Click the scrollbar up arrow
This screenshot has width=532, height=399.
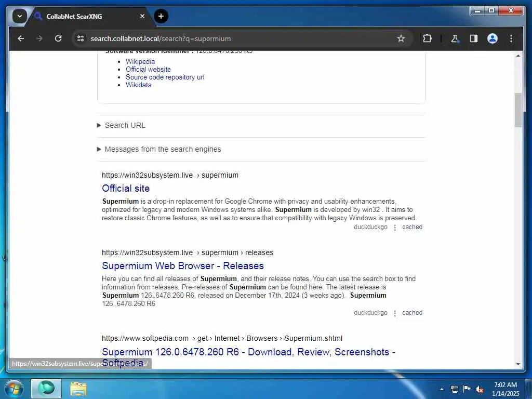click(518, 55)
